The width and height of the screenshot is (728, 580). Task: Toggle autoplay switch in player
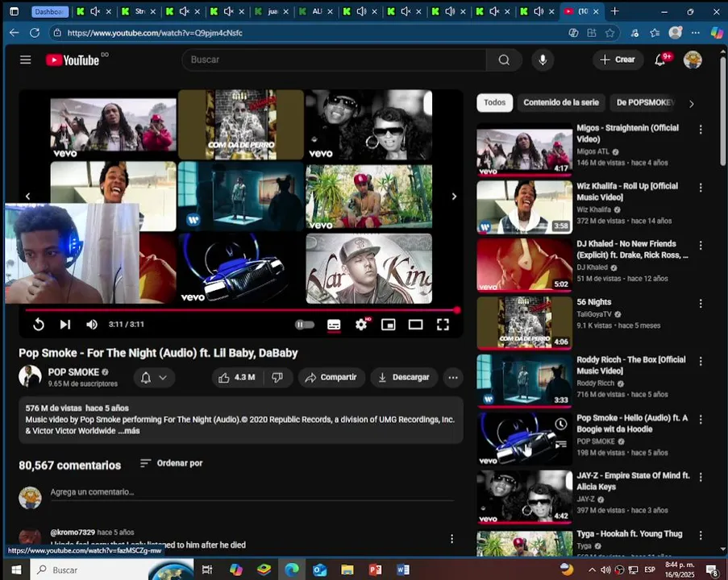pyautogui.click(x=305, y=325)
